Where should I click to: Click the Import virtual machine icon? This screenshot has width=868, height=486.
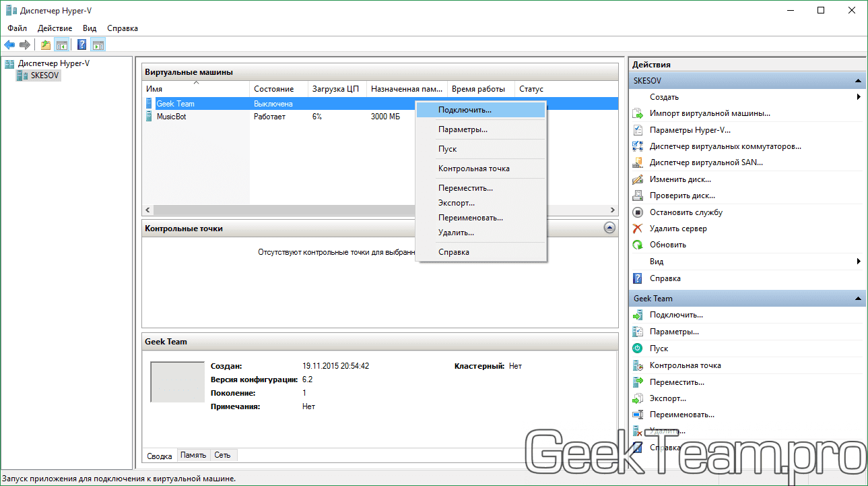point(638,113)
